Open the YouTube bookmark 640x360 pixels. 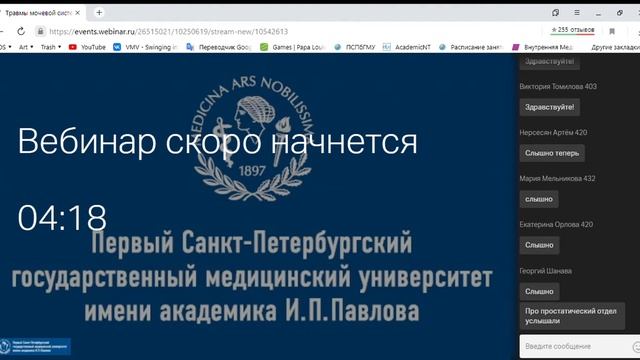click(87, 47)
